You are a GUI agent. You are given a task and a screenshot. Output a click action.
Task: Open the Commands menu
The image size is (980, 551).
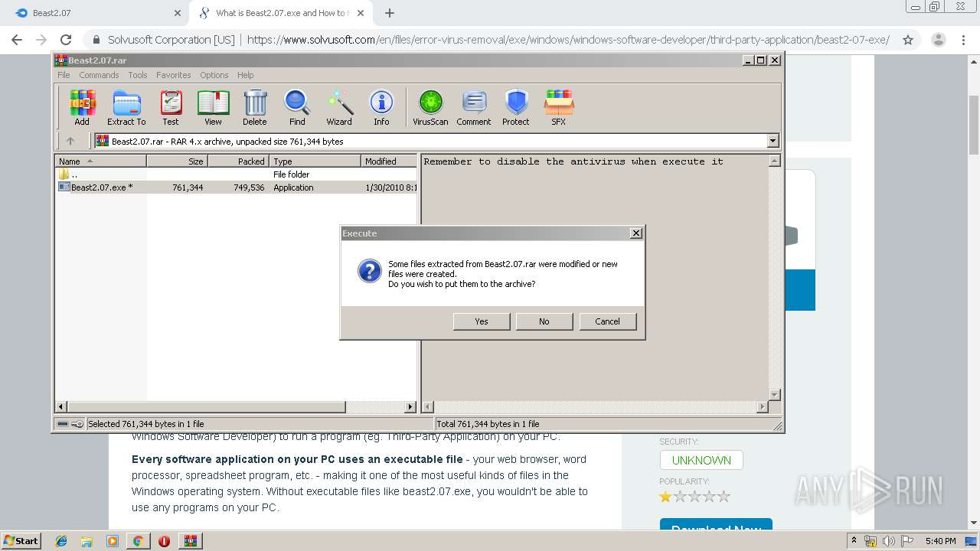pos(99,75)
